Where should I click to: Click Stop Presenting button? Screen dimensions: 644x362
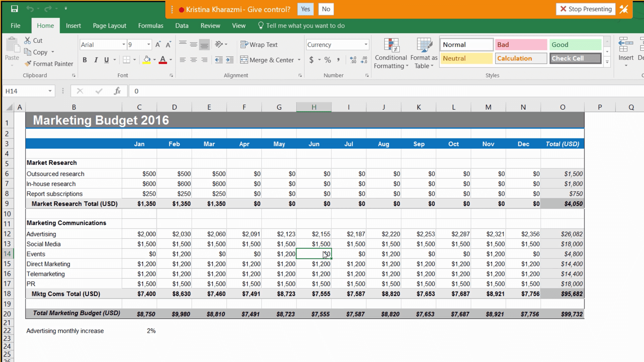pos(586,9)
